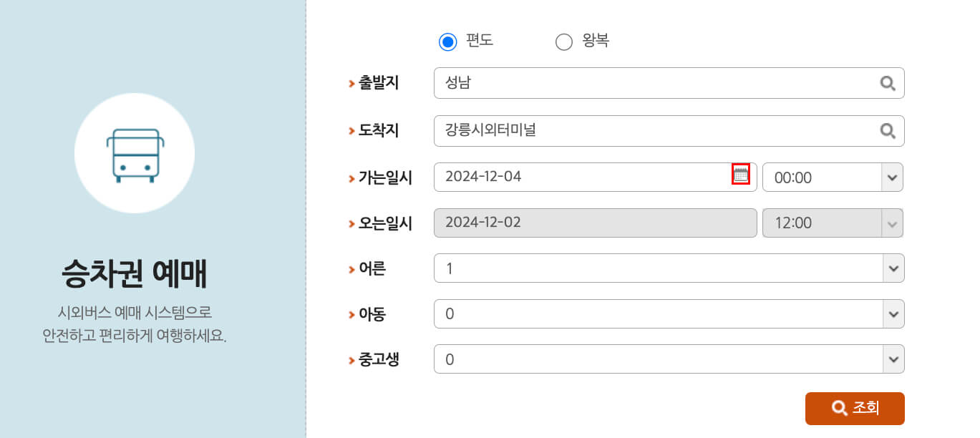Click the orange 조회 search button
The width and height of the screenshot is (980, 438).
[x=855, y=408]
